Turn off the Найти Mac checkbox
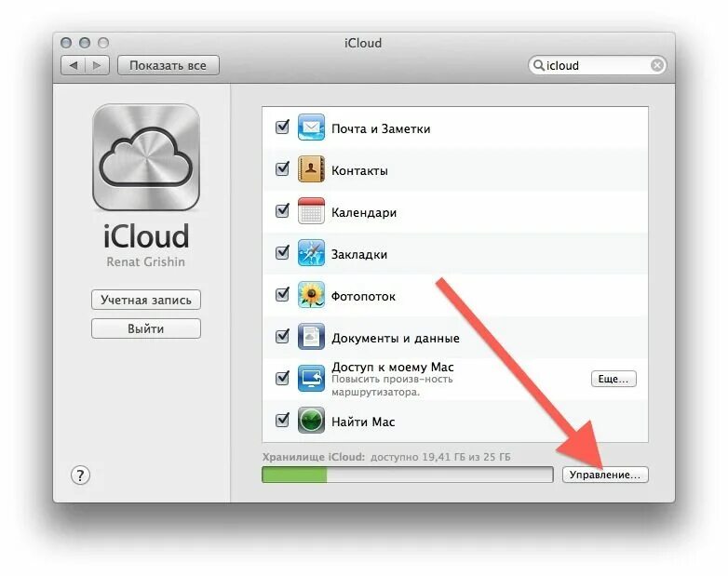The width and height of the screenshot is (728, 576). pyautogui.click(x=282, y=420)
